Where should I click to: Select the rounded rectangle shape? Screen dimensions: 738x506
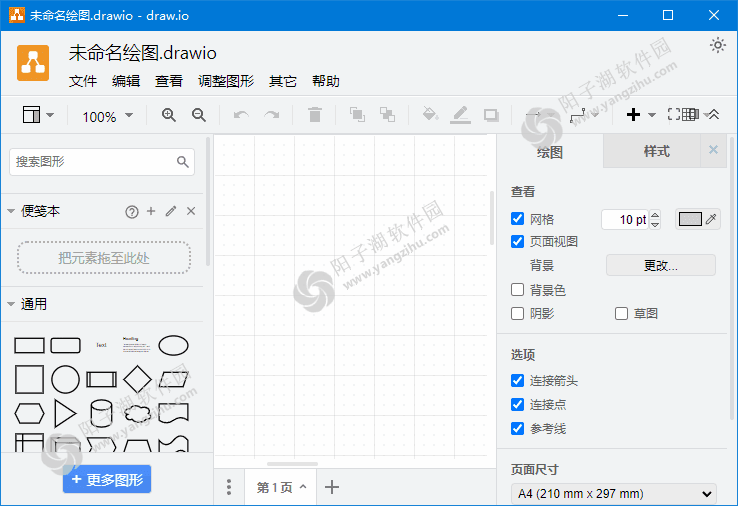click(x=65, y=345)
